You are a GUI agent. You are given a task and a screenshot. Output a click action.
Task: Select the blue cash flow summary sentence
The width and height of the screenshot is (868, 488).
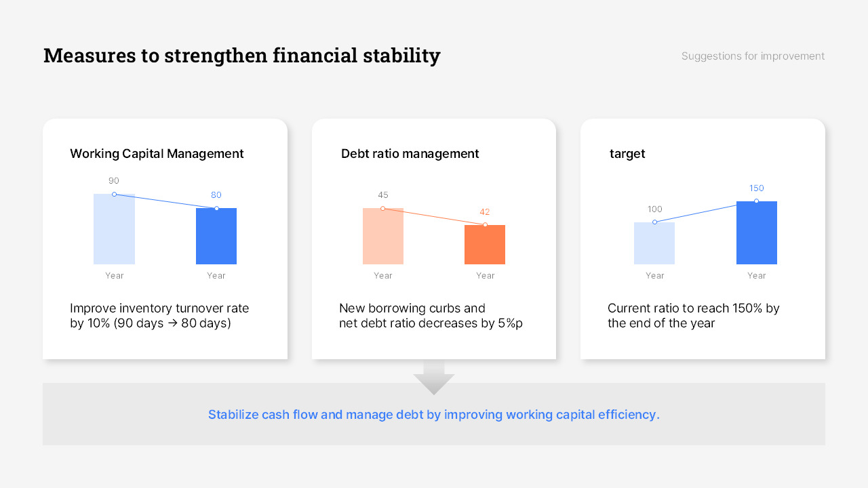434,415
